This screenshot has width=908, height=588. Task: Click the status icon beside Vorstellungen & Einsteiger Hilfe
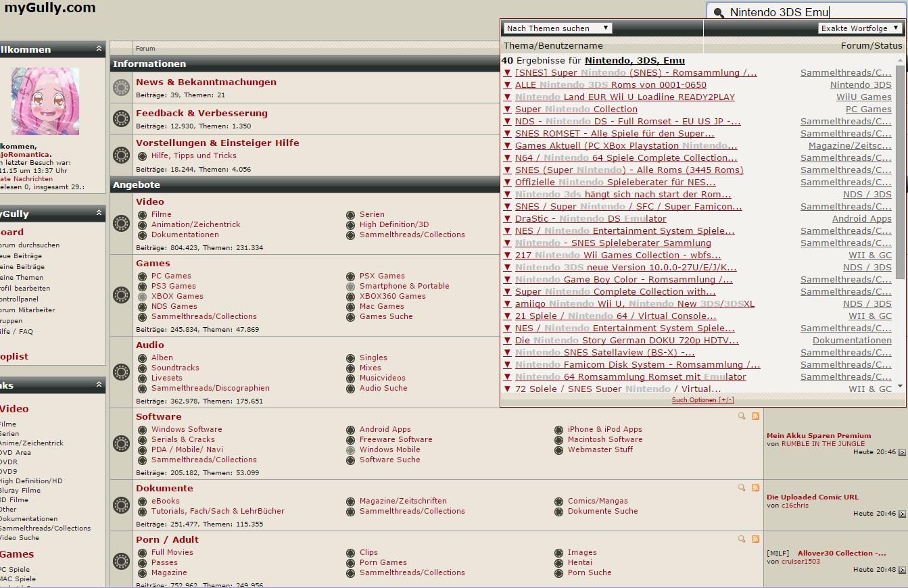click(x=121, y=155)
